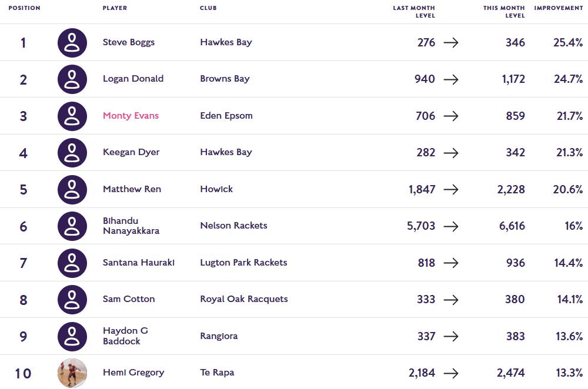Click Steve Boggs' avatar icon
This screenshot has width=588, height=389.
pyautogui.click(x=72, y=42)
